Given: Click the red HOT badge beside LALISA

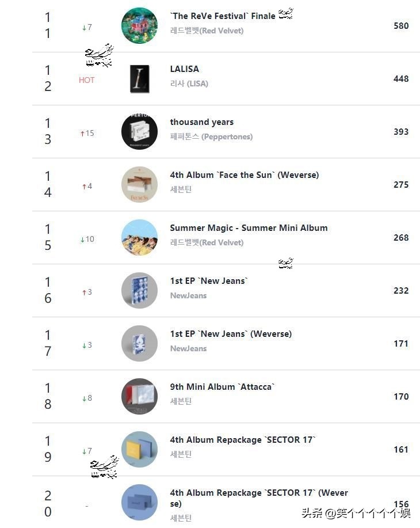Looking at the screenshot, I should 86,80.
